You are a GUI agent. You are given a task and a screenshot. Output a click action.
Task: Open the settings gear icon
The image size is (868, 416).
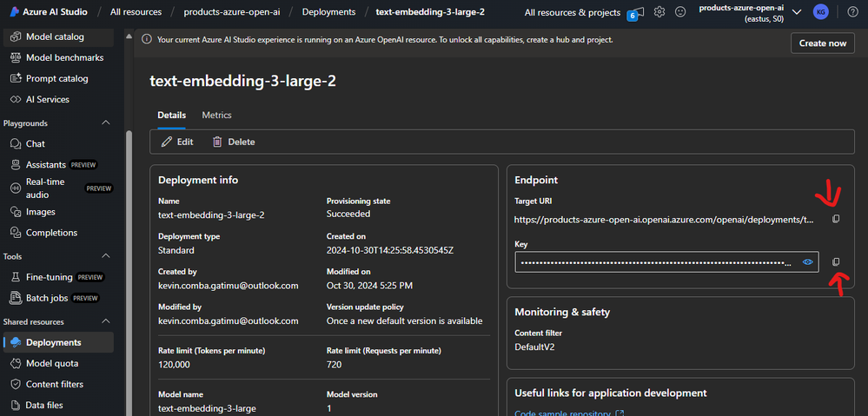(x=659, y=11)
